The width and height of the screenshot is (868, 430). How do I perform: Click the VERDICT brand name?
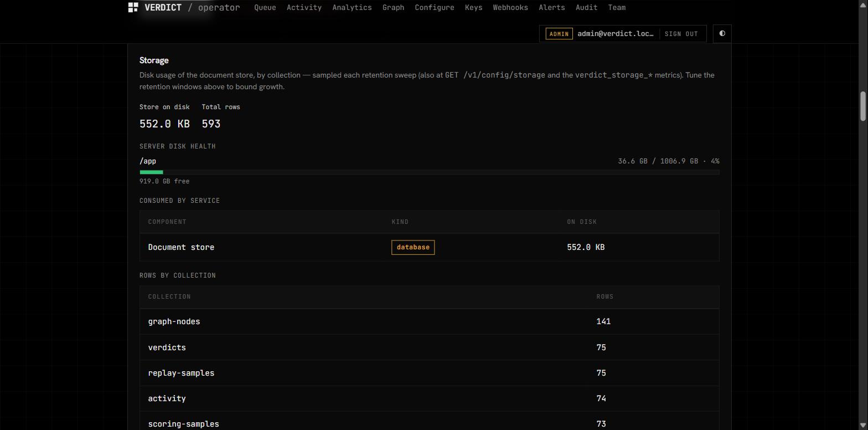point(163,8)
